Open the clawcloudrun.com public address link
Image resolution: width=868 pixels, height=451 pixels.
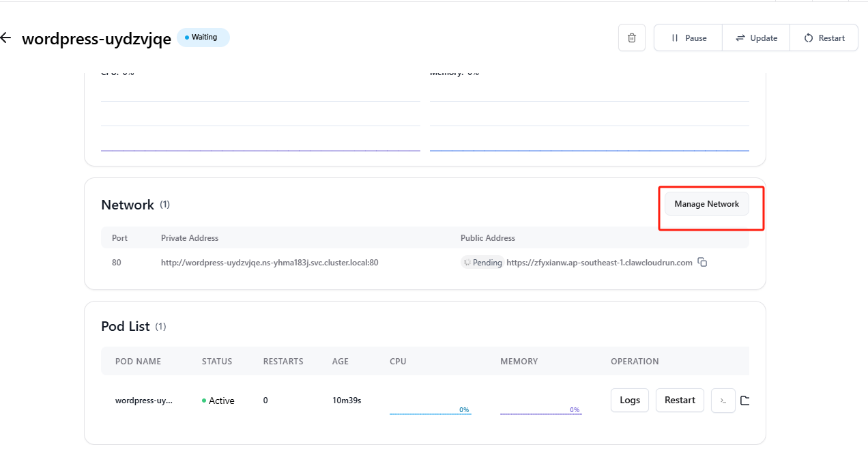pyautogui.click(x=599, y=263)
